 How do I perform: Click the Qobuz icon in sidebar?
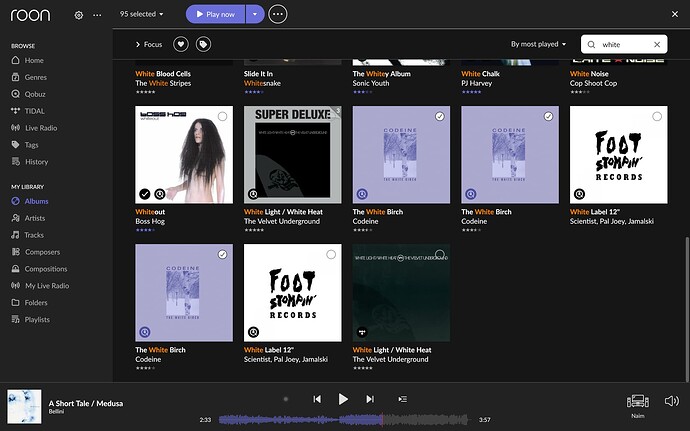coord(15,94)
